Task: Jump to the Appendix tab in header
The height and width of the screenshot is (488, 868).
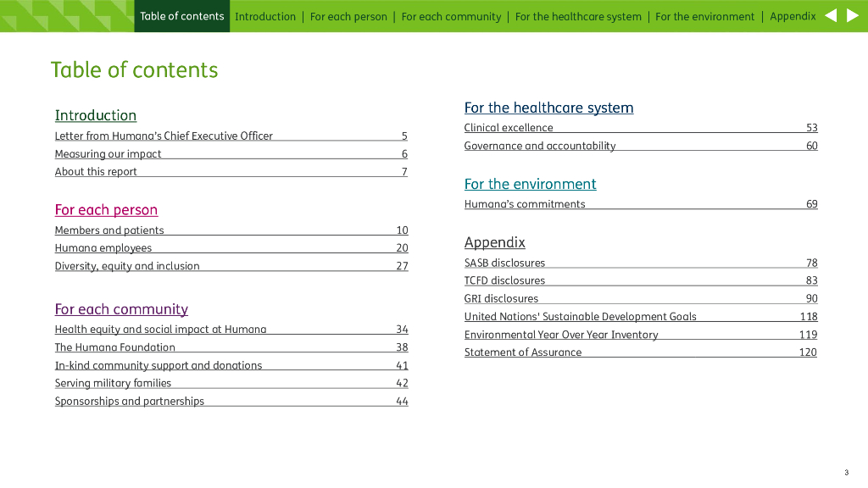Action: tap(793, 16)
